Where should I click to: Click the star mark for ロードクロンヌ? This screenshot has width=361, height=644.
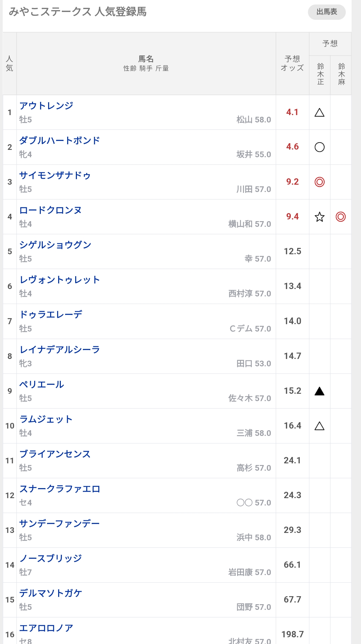[x=320, y=217]
